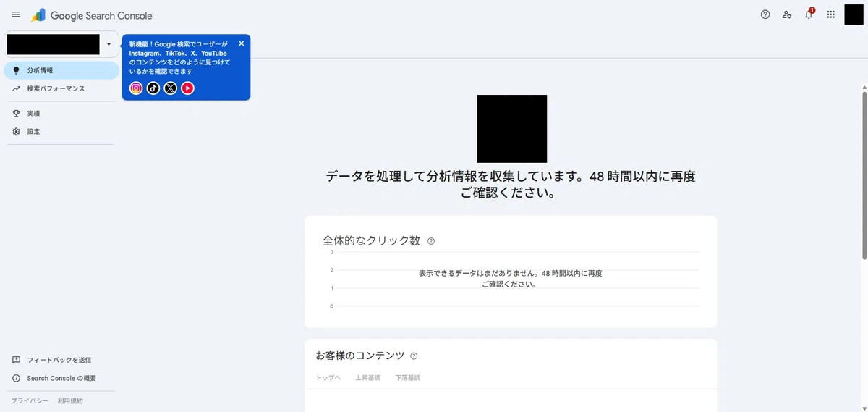Open the hamburger main menu
The width and height of the screenshot is (868, 412).
pyautogui.click(x=17, y=14)
